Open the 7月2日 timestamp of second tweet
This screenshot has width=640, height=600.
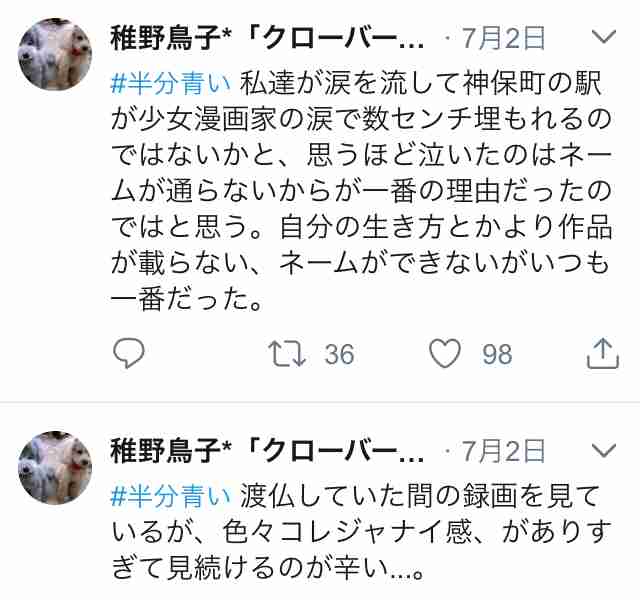click(x=504, y=451)
